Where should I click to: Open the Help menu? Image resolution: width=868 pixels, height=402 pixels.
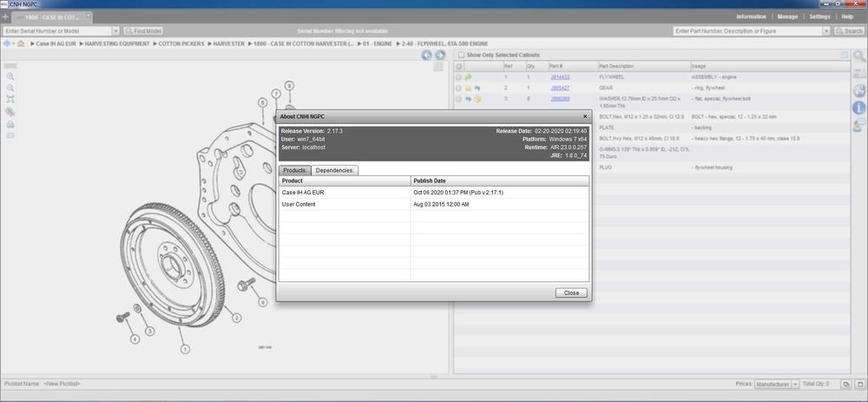pyautogui.click(x=847, y=16)
